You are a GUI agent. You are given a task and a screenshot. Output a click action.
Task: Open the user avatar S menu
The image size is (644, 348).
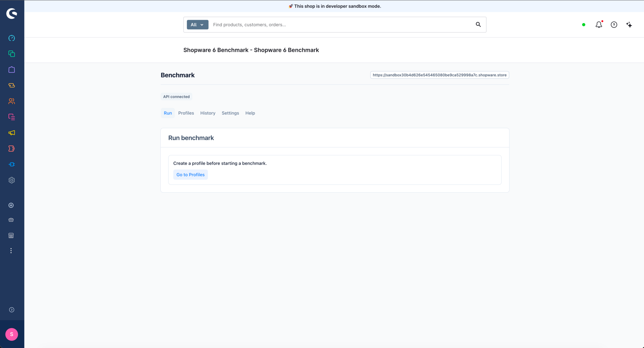[x=12, y=334]
